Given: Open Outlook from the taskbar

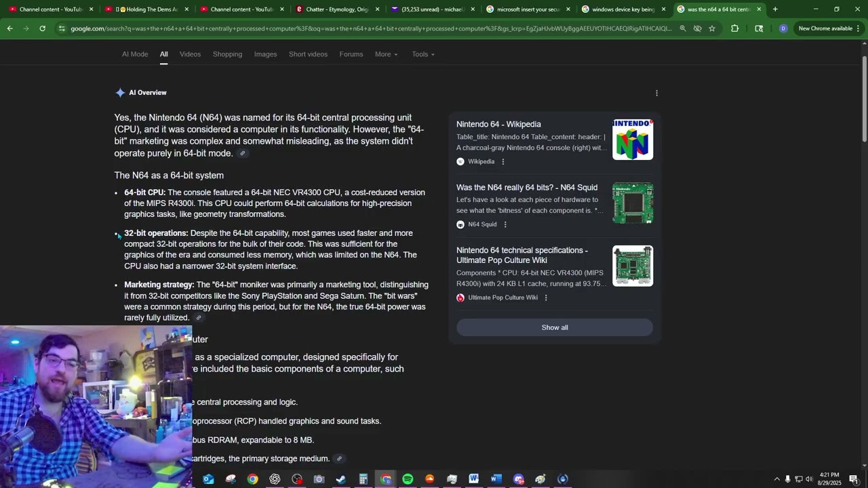Looking at the screenshot, I should 208,479.
